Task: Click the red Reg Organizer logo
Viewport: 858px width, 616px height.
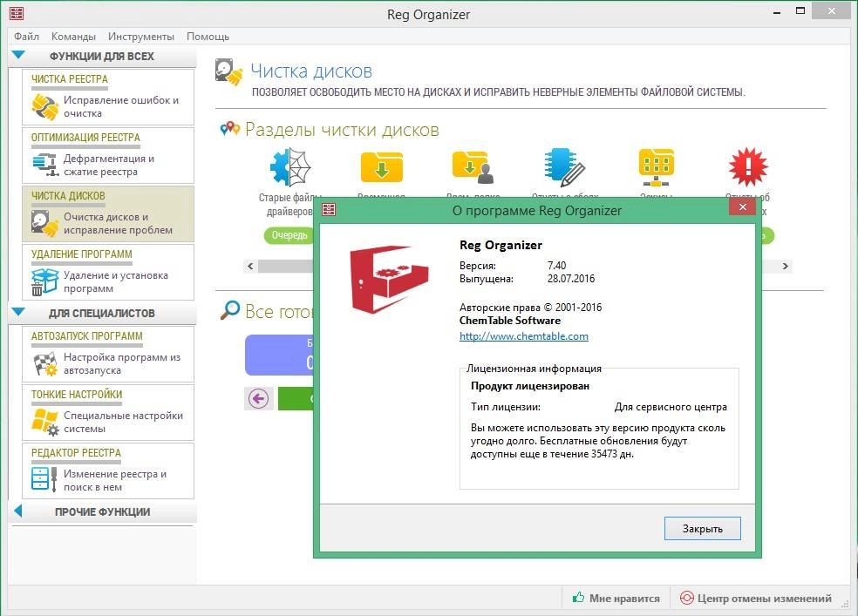Action: click(x=389, y=280)
